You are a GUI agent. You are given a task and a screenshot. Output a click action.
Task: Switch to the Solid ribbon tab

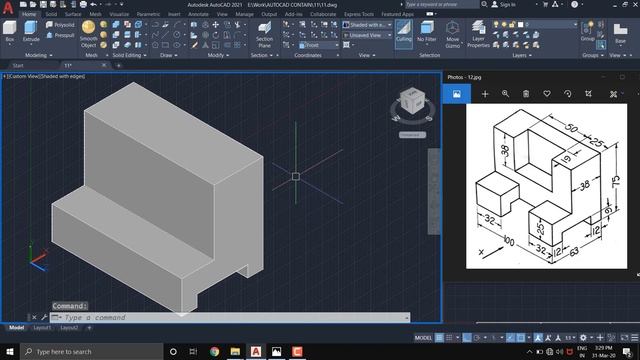click(x=51, y=14)
